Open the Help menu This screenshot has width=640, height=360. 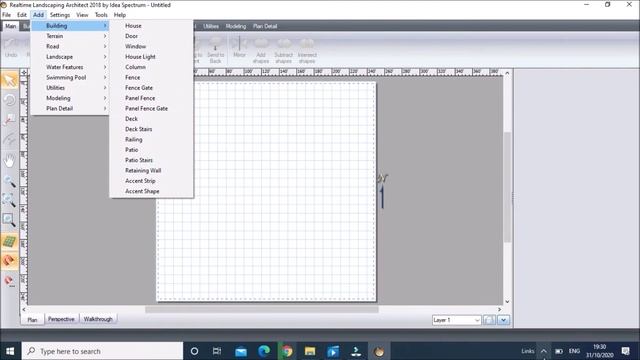pyautogui.click(x=120, y=15)
